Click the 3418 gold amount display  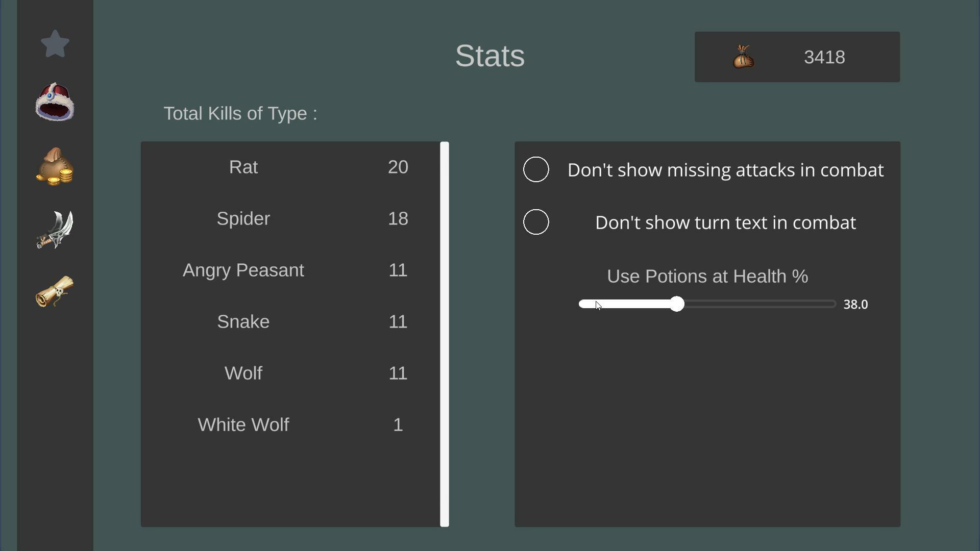824,57
